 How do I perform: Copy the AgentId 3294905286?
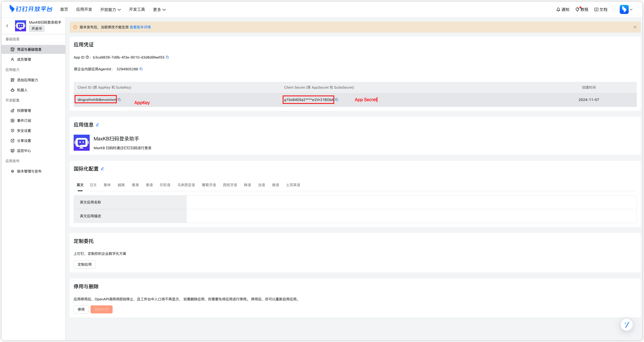141,69
